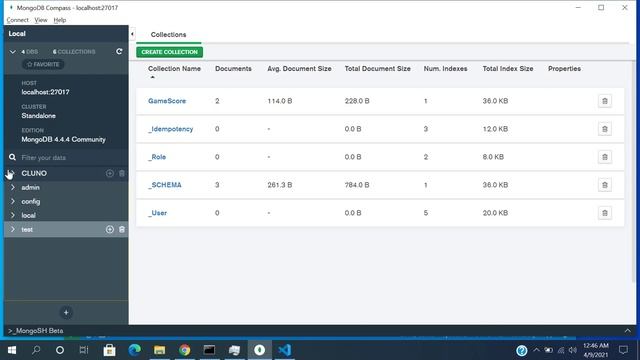Click the Create Collection button

(x=169, y=52)
